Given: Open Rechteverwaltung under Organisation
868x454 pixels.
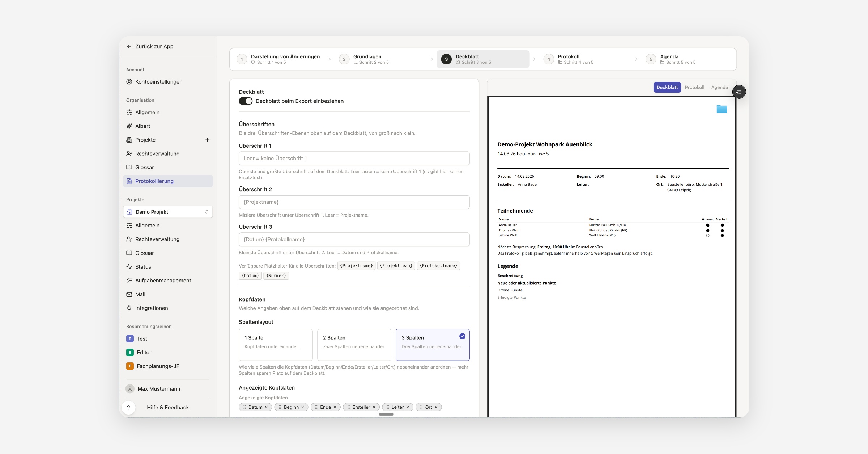Looking at the screenshot, I should (x=168, y=154).
